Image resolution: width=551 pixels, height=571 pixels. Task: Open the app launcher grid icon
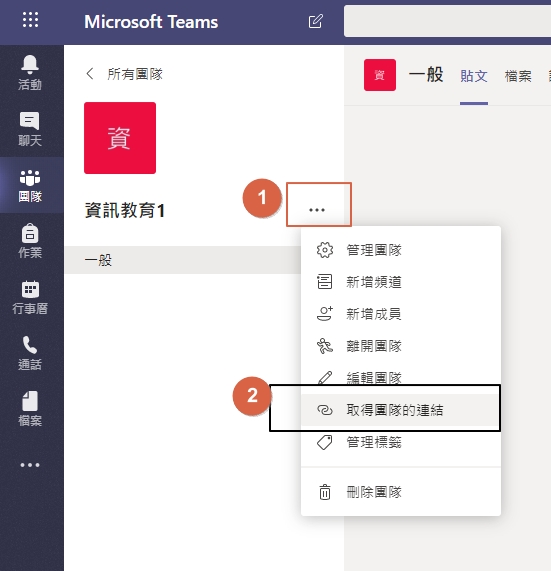click(30, 20)
